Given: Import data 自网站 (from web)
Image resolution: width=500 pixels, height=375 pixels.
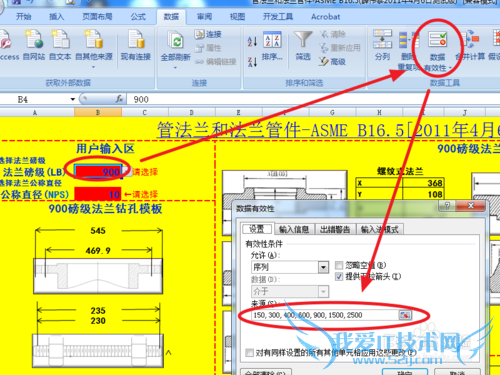Looking at the screenshot, I should (34, 45).
